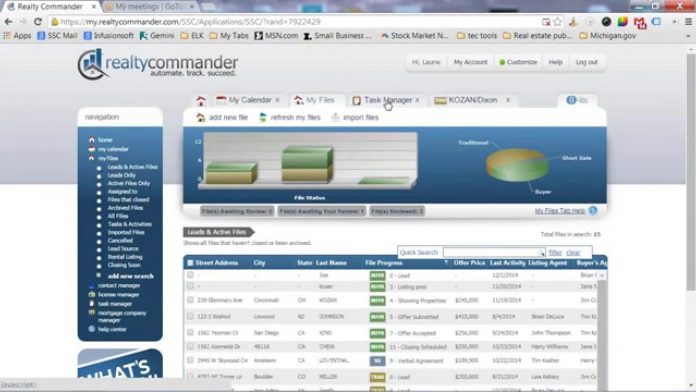696x392 pixels.
Task: Click the add new file house icon
Action: [201, 117]
